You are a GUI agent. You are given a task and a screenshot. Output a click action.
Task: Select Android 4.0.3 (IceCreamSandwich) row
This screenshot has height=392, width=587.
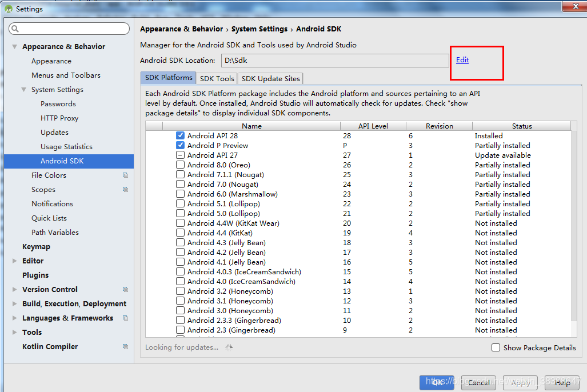(358, 272)
